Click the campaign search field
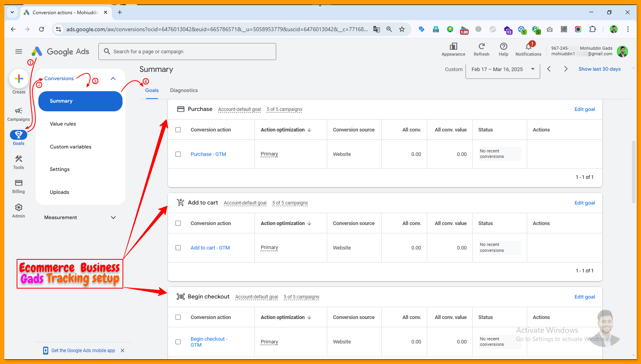The height and width of the screenshot is (364, 641). tap(187, 52)
